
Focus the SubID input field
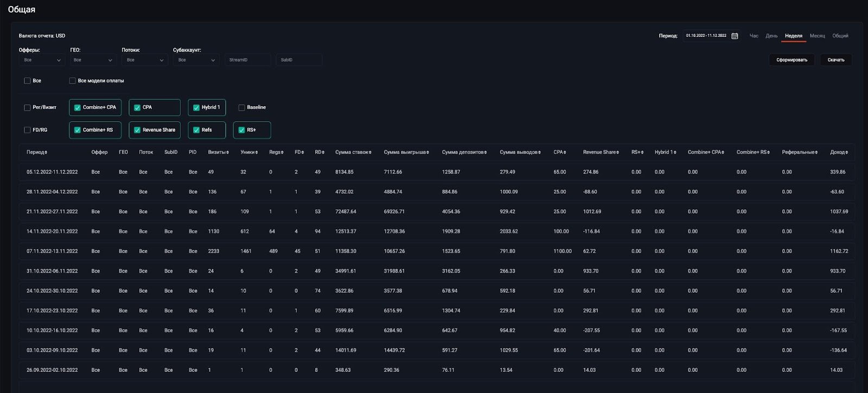pyautogui.click(x=299, y=60)
